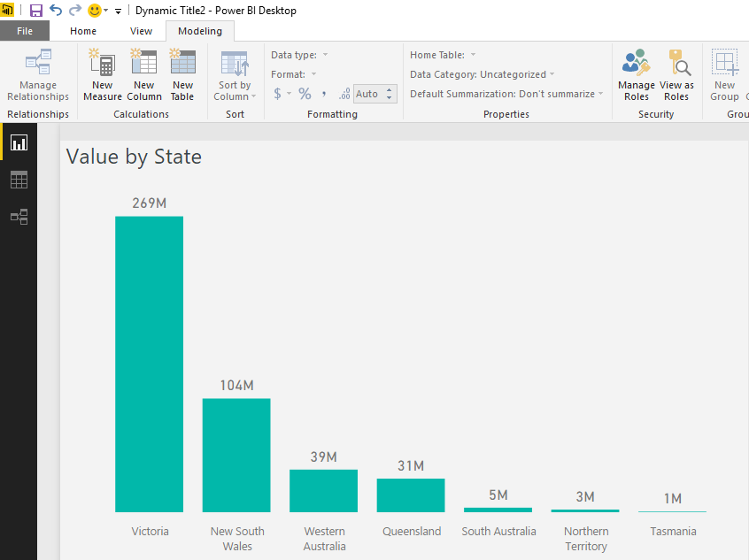749x560 pixels.
Task: Click the 39M data label
Action: (x=323, y=456)
